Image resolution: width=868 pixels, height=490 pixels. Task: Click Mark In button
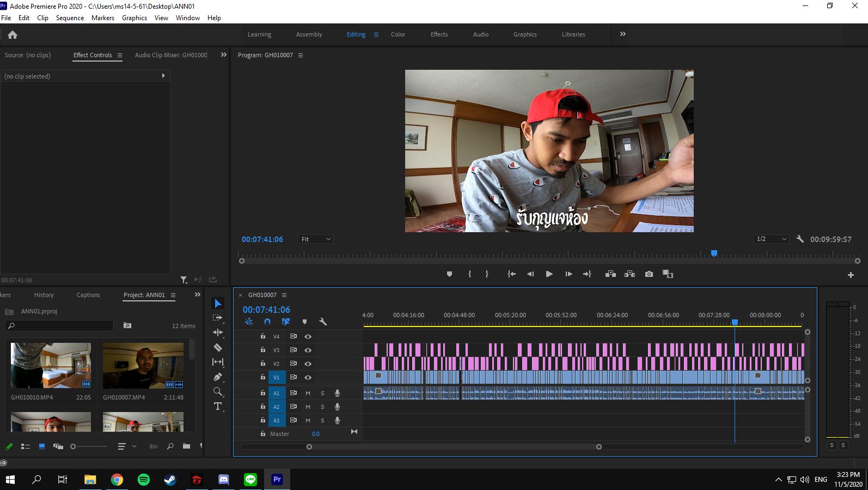[469, 274]
